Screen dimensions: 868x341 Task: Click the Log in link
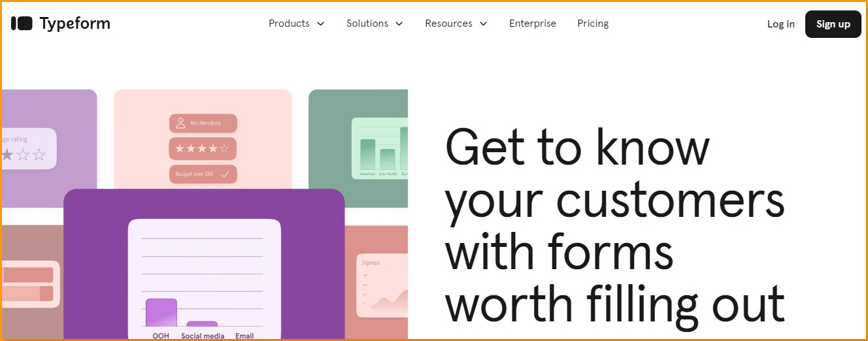pos(781,24)
